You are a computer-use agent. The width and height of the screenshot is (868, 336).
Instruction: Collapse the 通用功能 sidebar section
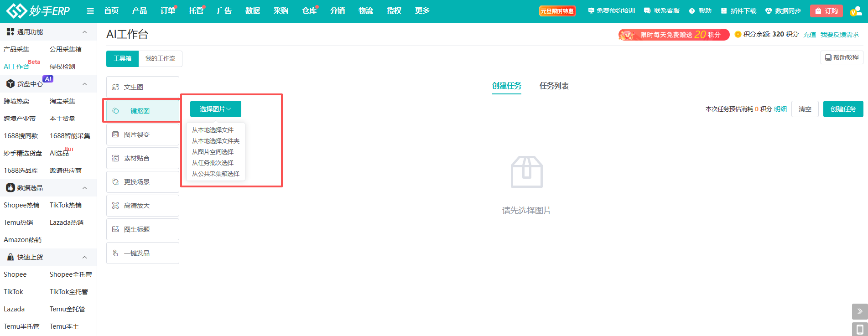tap(84, 32)
